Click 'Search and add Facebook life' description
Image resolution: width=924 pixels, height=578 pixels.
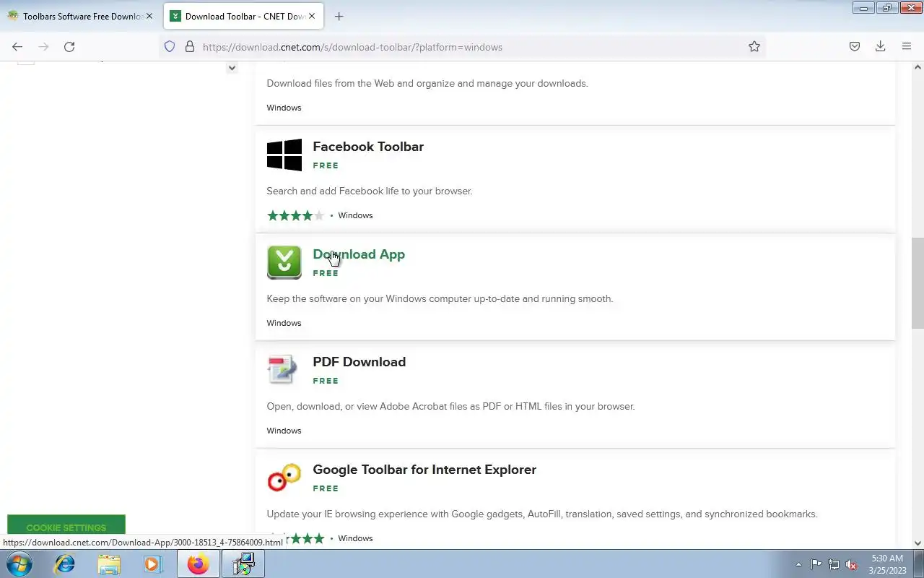pos(370,191)
